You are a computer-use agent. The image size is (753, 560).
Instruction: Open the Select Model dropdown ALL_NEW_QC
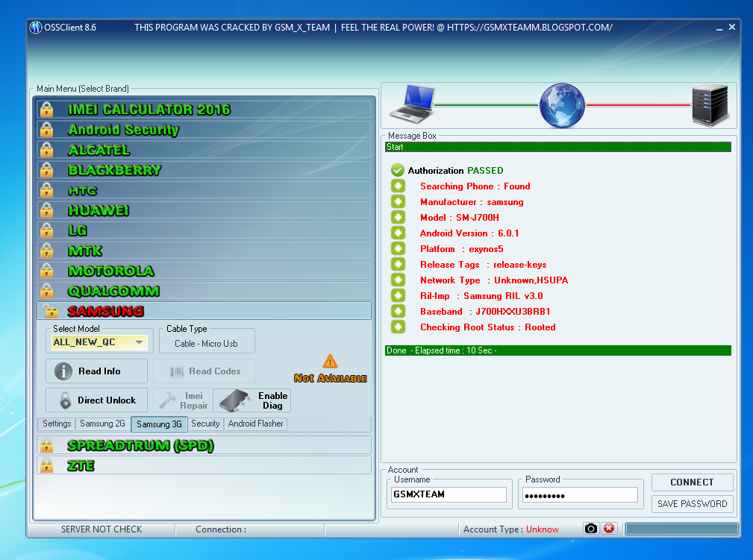pos(99,342)
